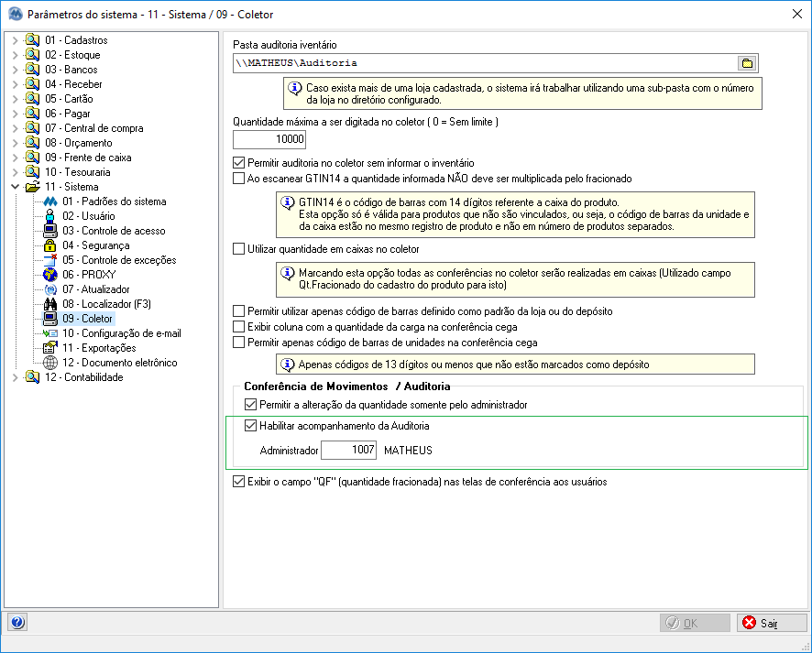812x653 pixels.
Task: Select 08 - Localizador (F3) label
Action: tap(106, 304)
